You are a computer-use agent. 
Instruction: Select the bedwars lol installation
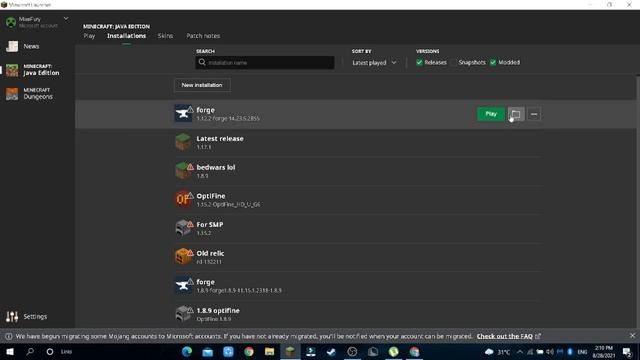pyautogui.click(x=358, y=171)
